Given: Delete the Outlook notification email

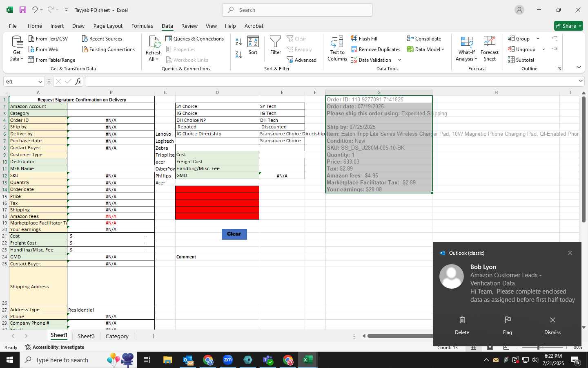Looking at the screenshot, I should pos(462,325).
